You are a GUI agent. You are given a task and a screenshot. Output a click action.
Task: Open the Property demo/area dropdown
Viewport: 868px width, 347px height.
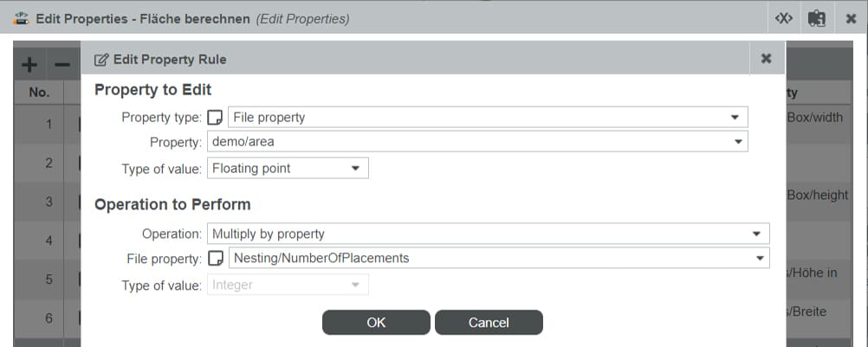coord(738,141)
